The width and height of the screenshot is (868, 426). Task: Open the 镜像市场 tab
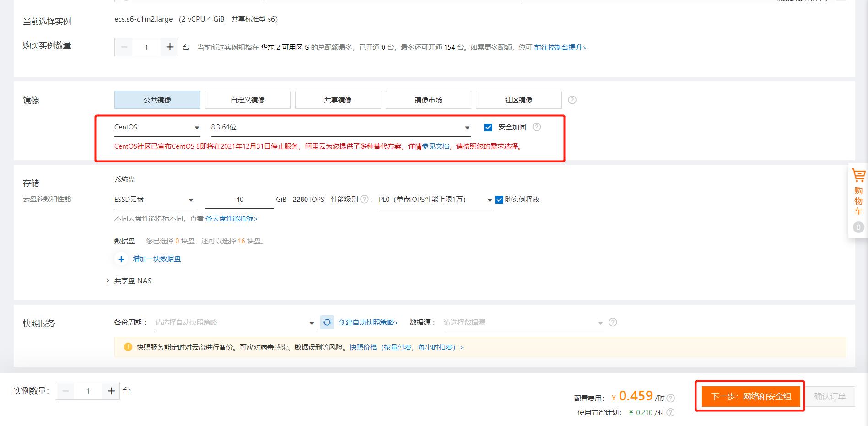[x=428, y=100]
